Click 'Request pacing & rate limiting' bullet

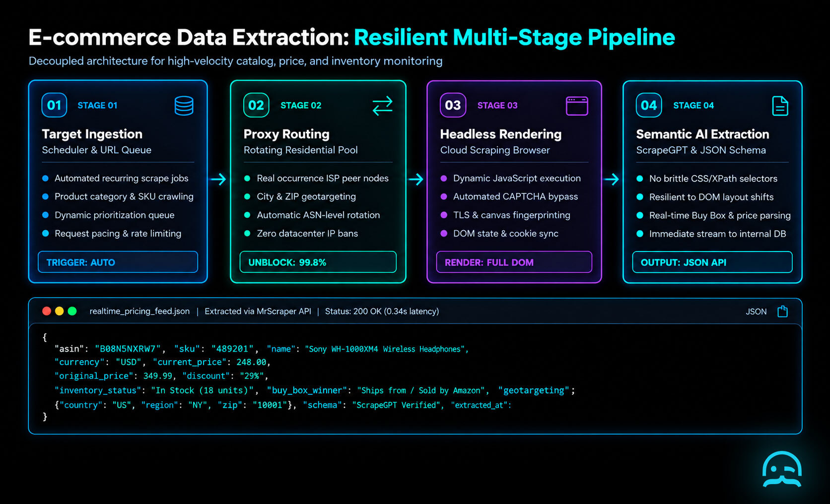click(118, 233)
